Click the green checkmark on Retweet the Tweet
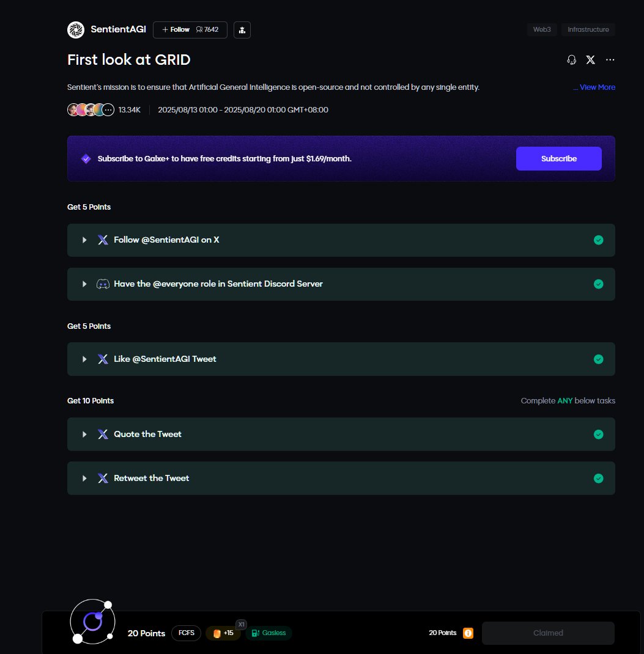 599,478
